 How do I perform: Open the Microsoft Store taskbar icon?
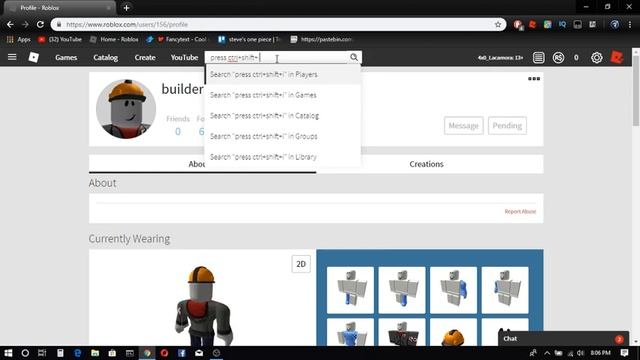[112, 353]
